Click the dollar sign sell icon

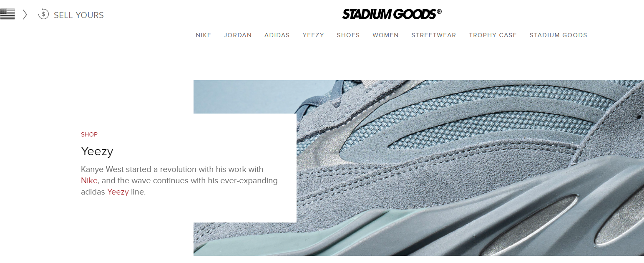coord(43,15)
